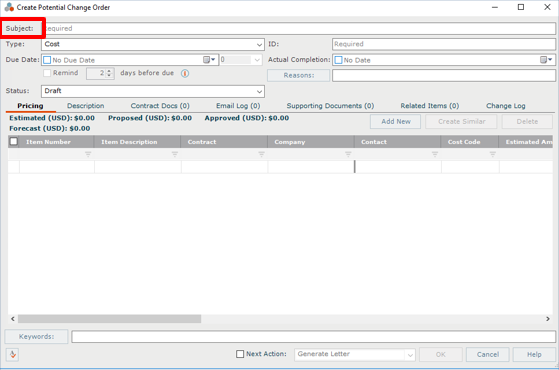Switch to the Description tab

86,106
